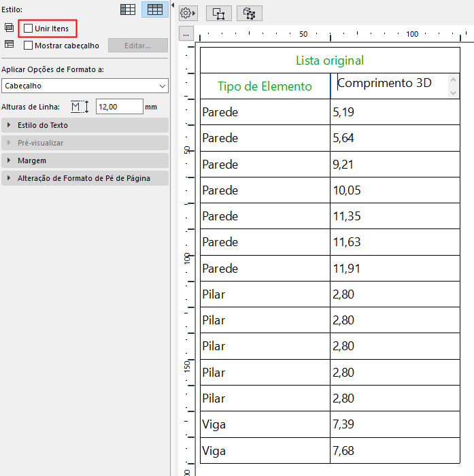Select the cell with value 7,39

[395, 424]
